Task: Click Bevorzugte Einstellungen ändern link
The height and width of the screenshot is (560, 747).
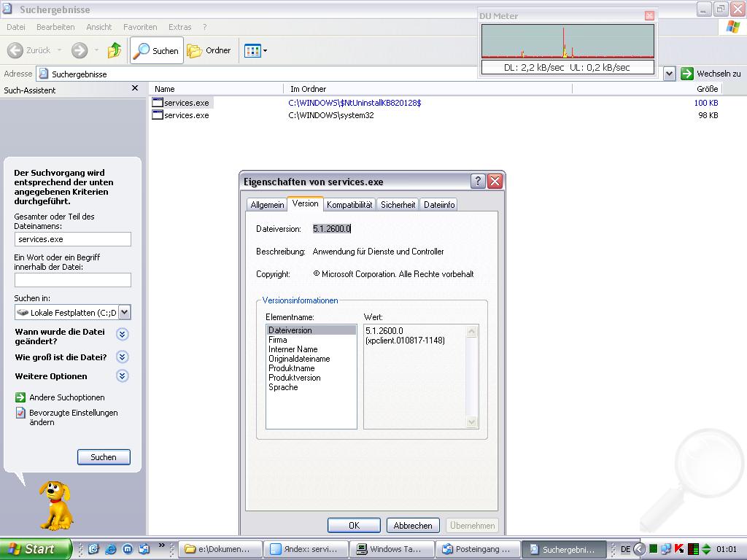Action: pos(66,417)
